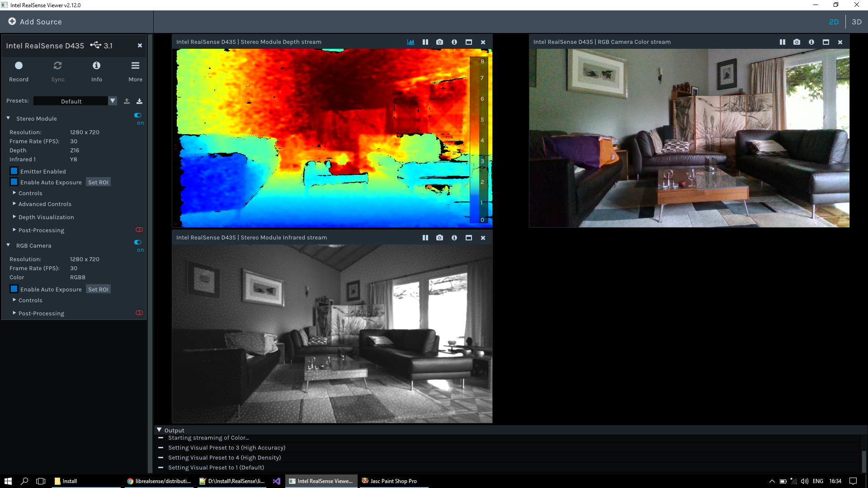Close the Infrared stream view
The width and height of the screenshot is (868, 488).
click(x=483, y=238)
